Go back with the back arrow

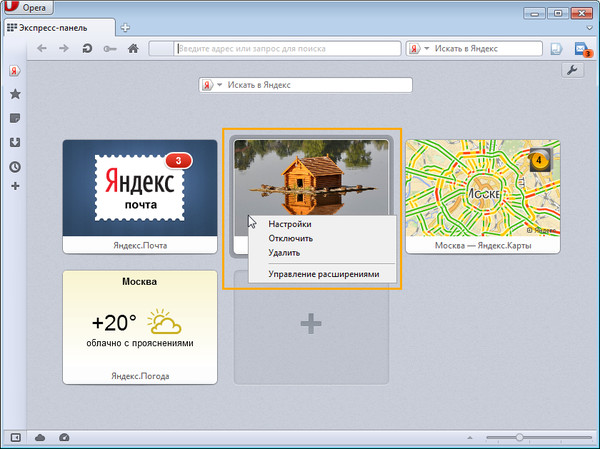(42, 49)
